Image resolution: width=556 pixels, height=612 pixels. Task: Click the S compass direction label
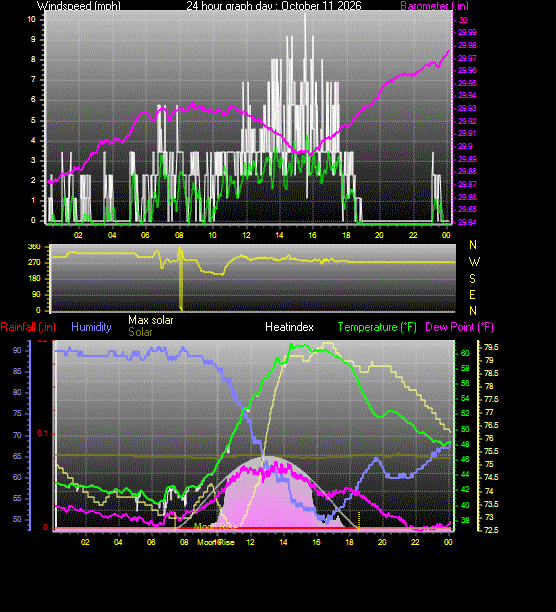tap(473, 279)
